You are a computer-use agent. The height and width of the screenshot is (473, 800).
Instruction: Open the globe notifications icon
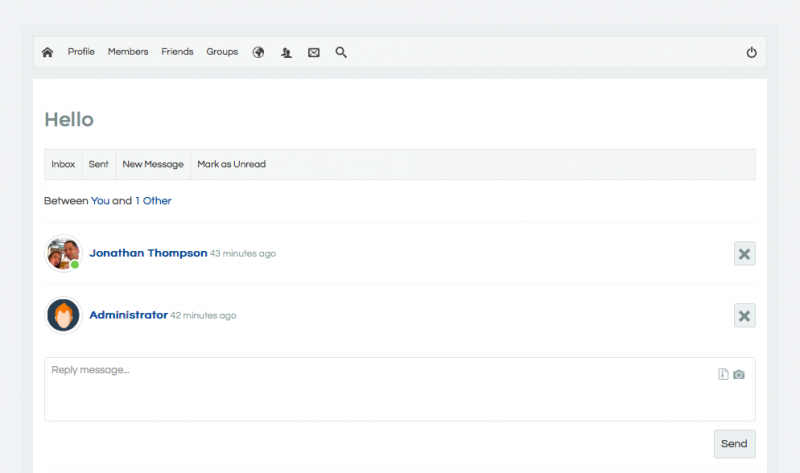point(258,52)
